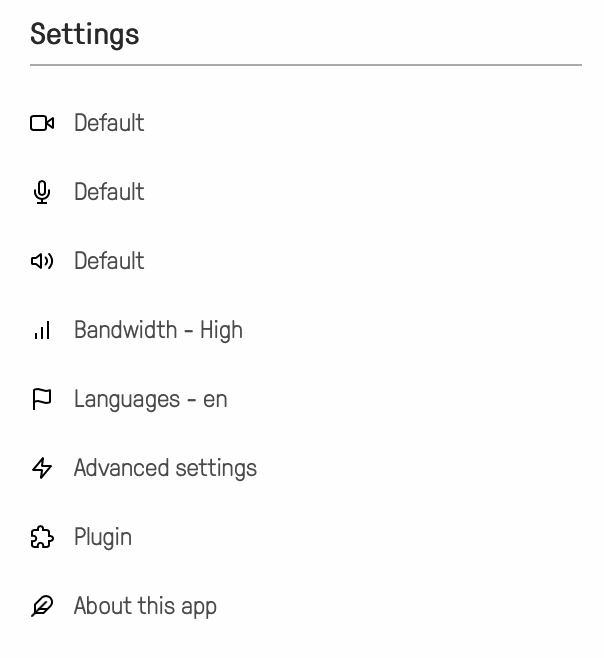The width and height of the screenshot is (604, 658).
Task: Click the plugin puzzle piece icon
Action: [x=42, y=537]
